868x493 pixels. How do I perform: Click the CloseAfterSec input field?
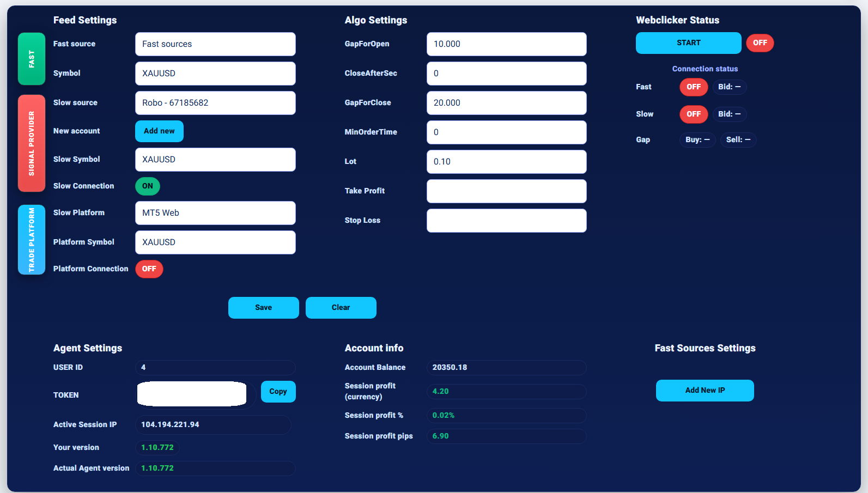coord(507,74)
